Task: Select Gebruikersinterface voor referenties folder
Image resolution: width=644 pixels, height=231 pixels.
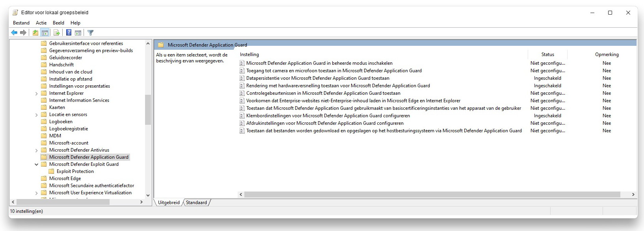Action: (x=86, y=43)
